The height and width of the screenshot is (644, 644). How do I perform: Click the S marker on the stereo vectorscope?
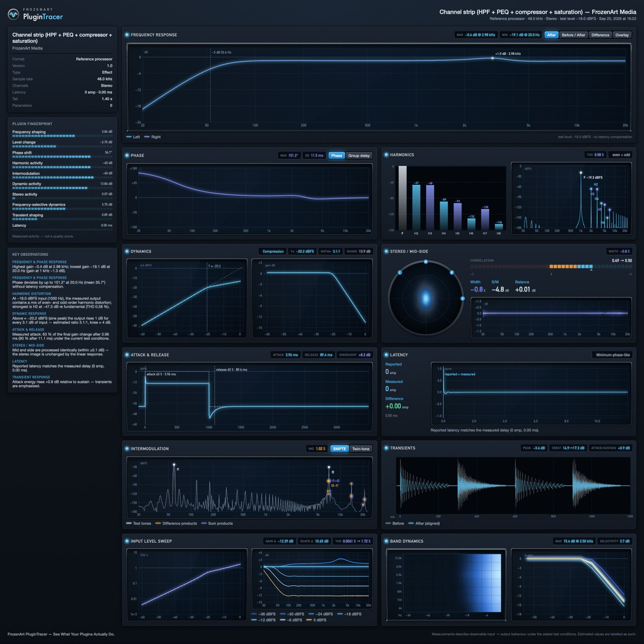click(x=462, y=299)
